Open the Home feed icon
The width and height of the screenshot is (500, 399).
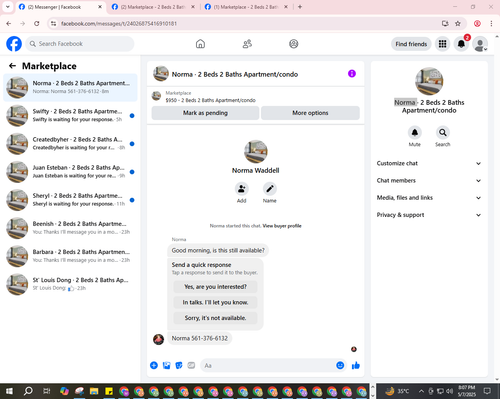point(200,44)
